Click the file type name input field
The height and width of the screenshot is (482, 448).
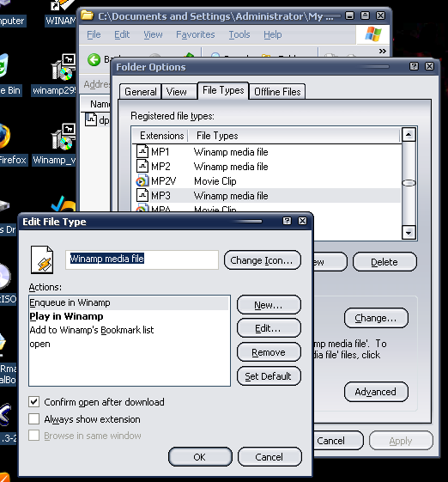(142, 259)
